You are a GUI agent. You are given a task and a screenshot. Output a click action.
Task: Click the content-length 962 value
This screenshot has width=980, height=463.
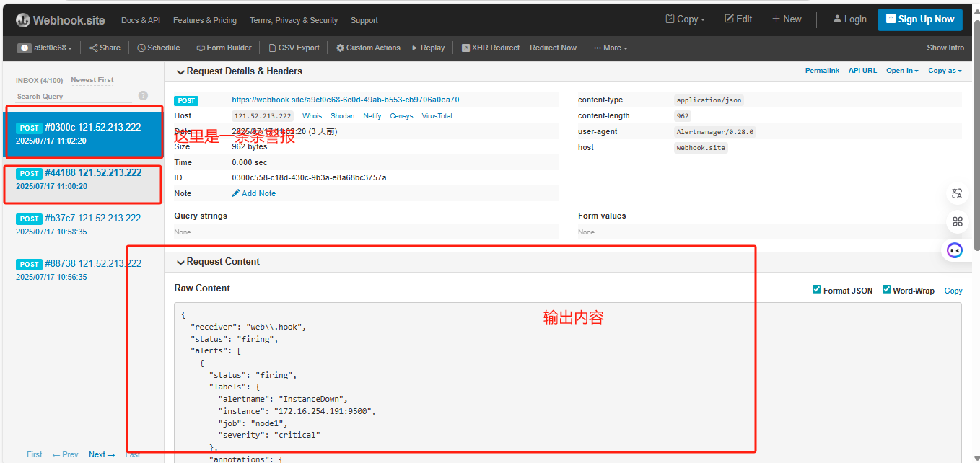tap(683, 116)
